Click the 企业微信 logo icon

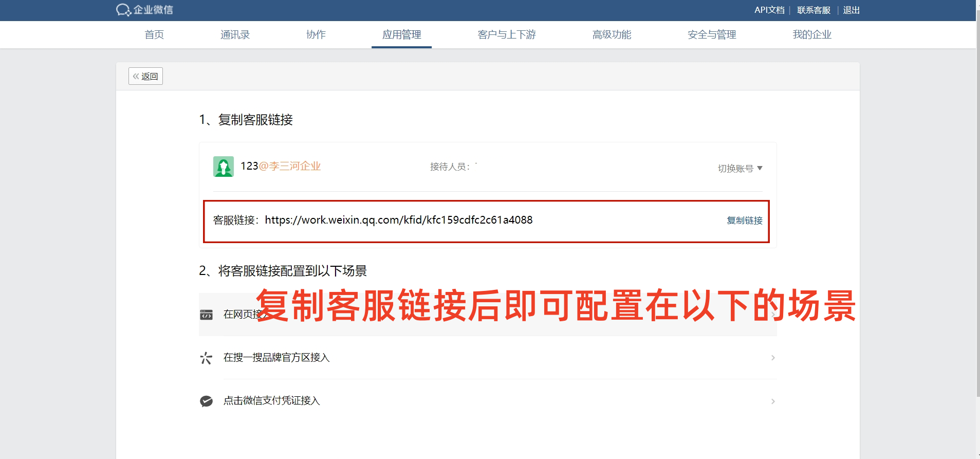coord(123,10)
